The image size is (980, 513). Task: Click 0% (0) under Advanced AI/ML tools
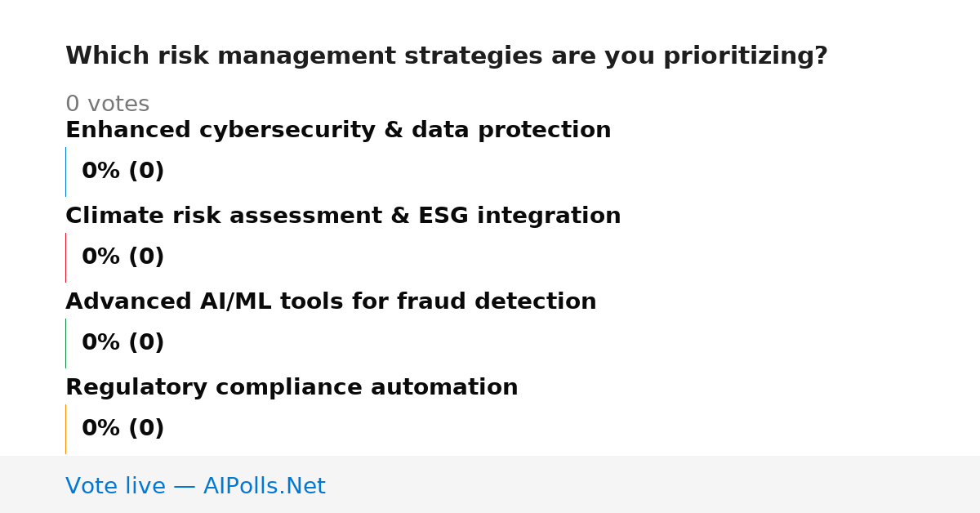coord(122,343)
